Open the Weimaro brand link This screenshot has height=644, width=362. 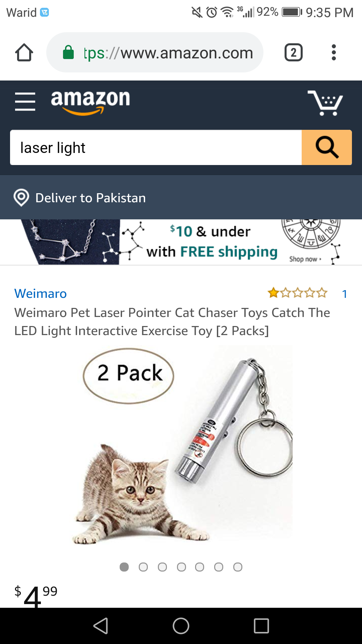pos(41,293)
